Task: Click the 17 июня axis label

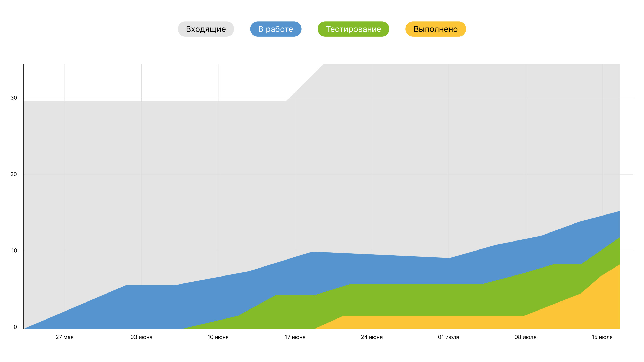Action: click(x=295, y=337)
